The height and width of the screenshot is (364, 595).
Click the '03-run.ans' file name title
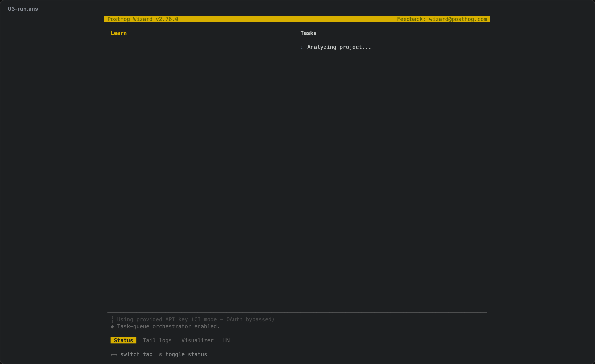coord(23,9)
